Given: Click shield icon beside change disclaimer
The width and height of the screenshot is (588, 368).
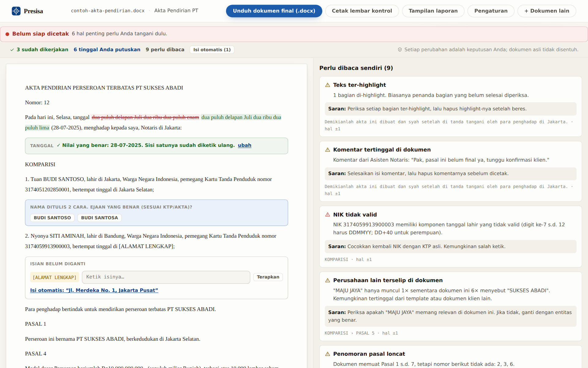Looking at the screenshot, I should point(400,50).
